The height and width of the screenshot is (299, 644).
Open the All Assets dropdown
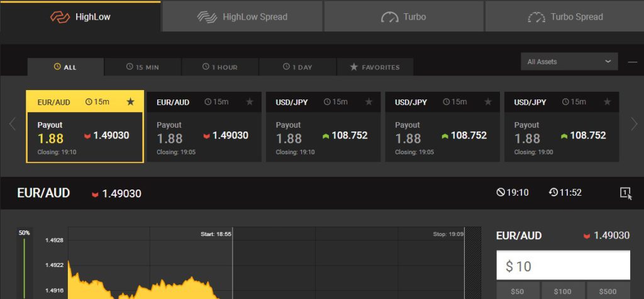(569, 62)
